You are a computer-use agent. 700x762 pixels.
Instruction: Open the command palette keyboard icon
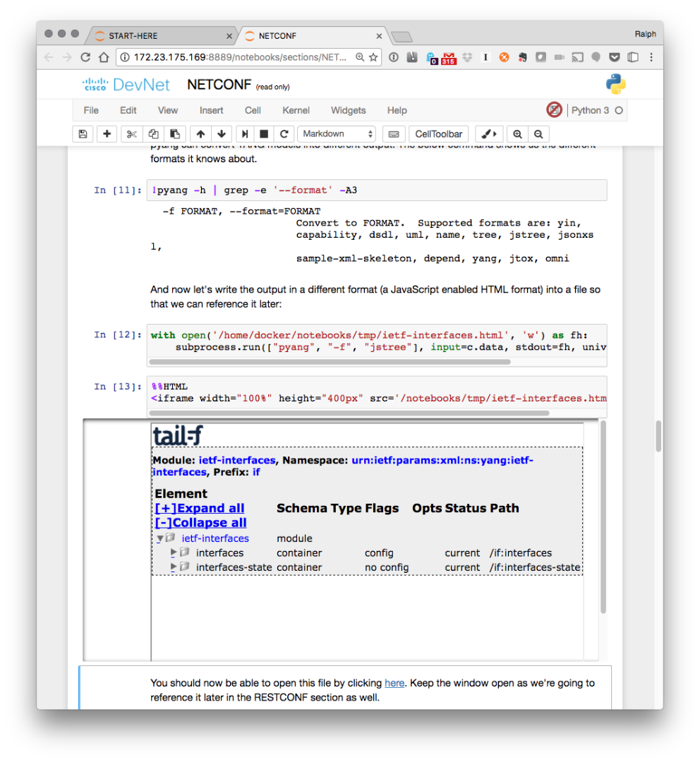394,134
